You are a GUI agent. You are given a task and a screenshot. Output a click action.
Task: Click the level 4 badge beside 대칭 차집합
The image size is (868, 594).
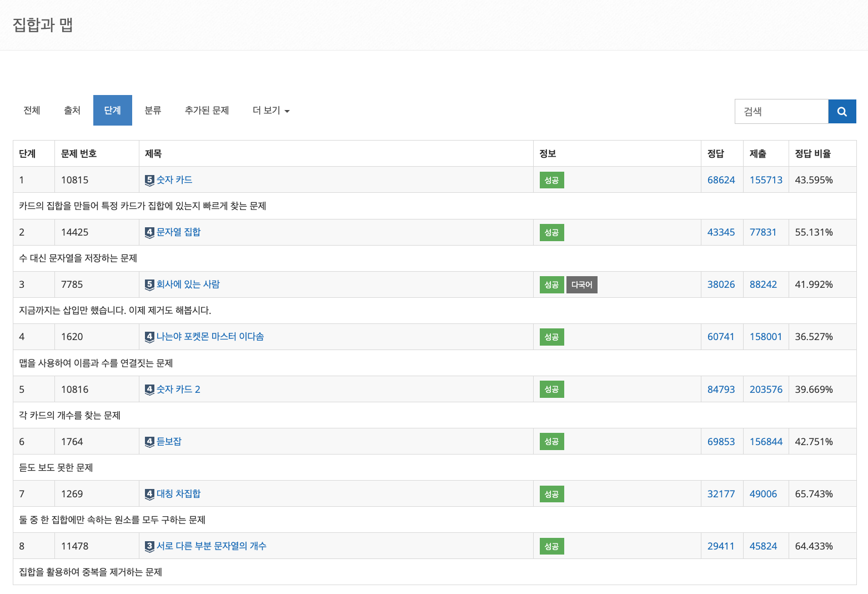pyautogui.click(x=149, y=493)
